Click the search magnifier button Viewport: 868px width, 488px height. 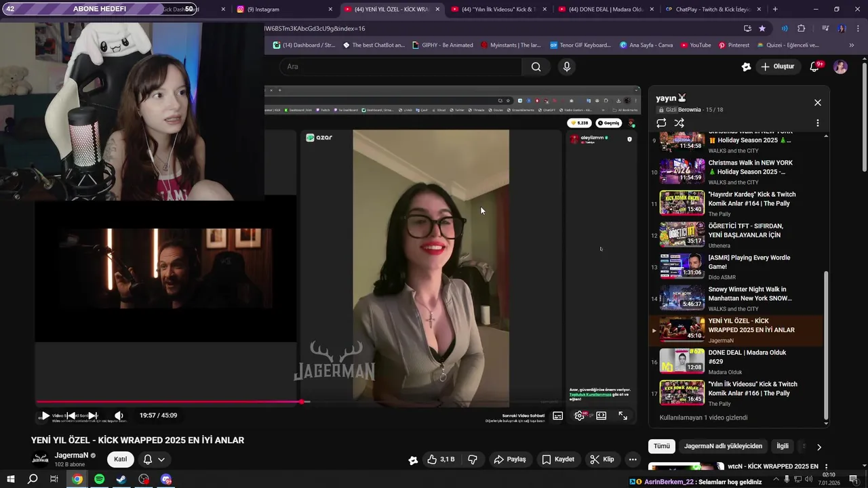click(x=536, y=66)
